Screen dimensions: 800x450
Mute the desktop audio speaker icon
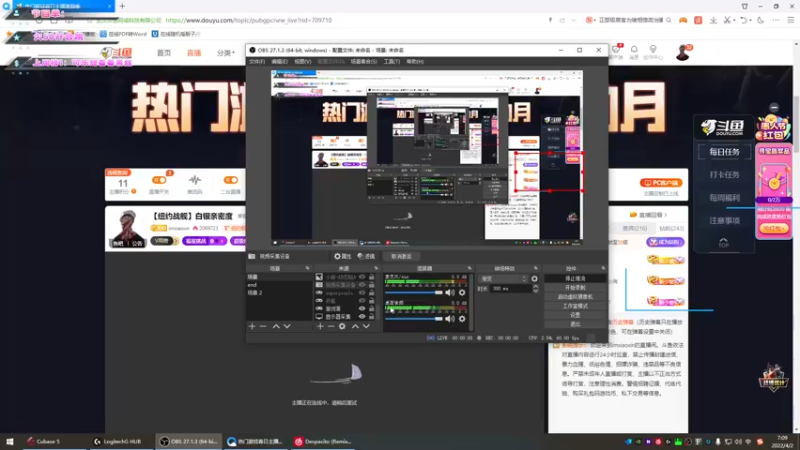click(450, 319)
